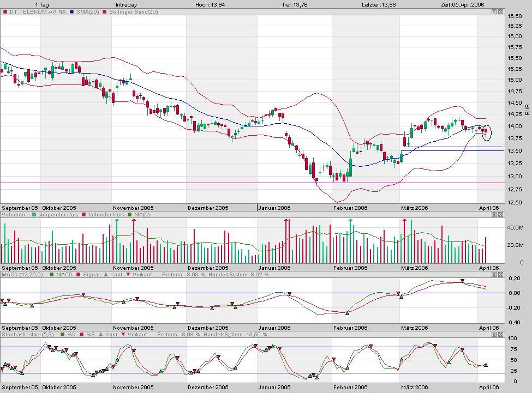
Task: Click the steigender Kurs green color swatch
Action: tap(33, 215)
